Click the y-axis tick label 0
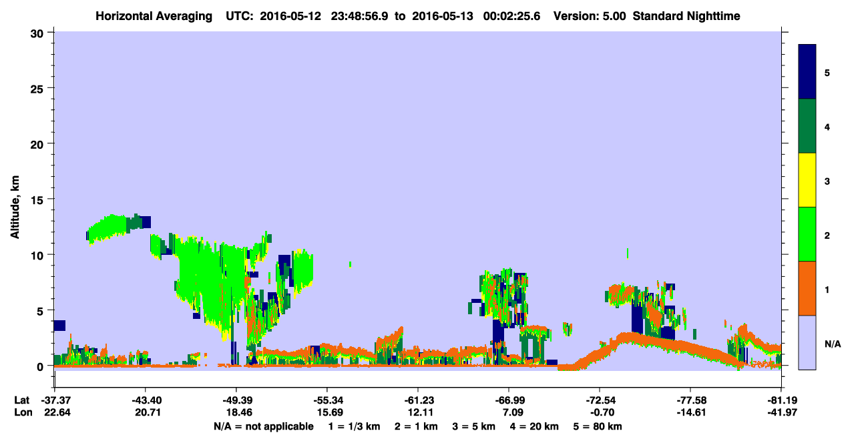This screenshot has width=868, height=445. [x=41, y=366]
